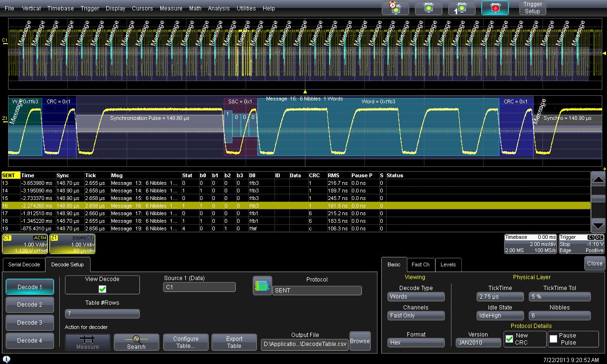Click the protocol icon beside SENT field

pyautogui.click(x=262, y=286)
